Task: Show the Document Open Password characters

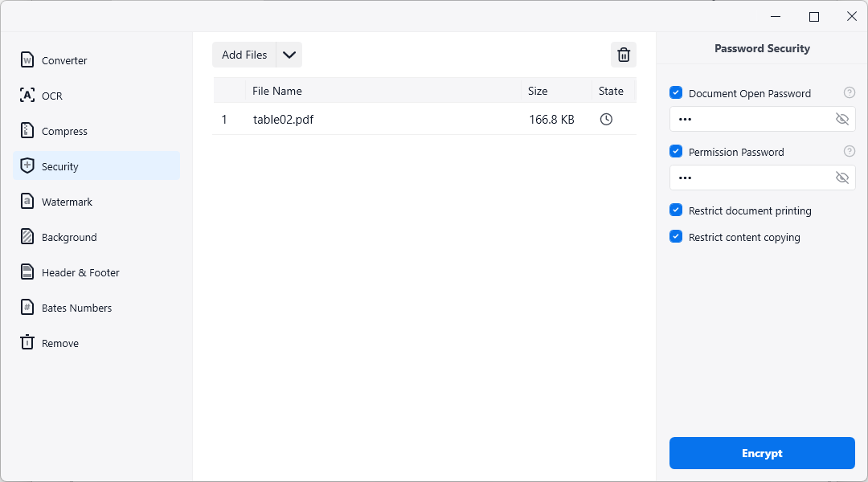Action: tap(841, 119)
